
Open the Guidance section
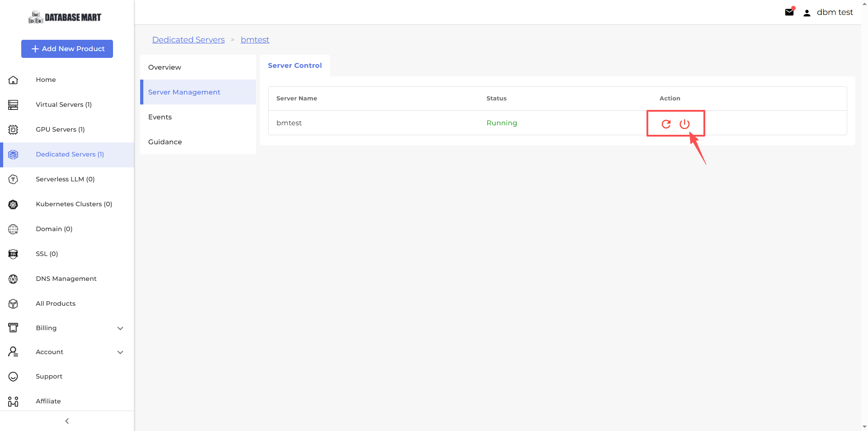click(x=198, y=142)
